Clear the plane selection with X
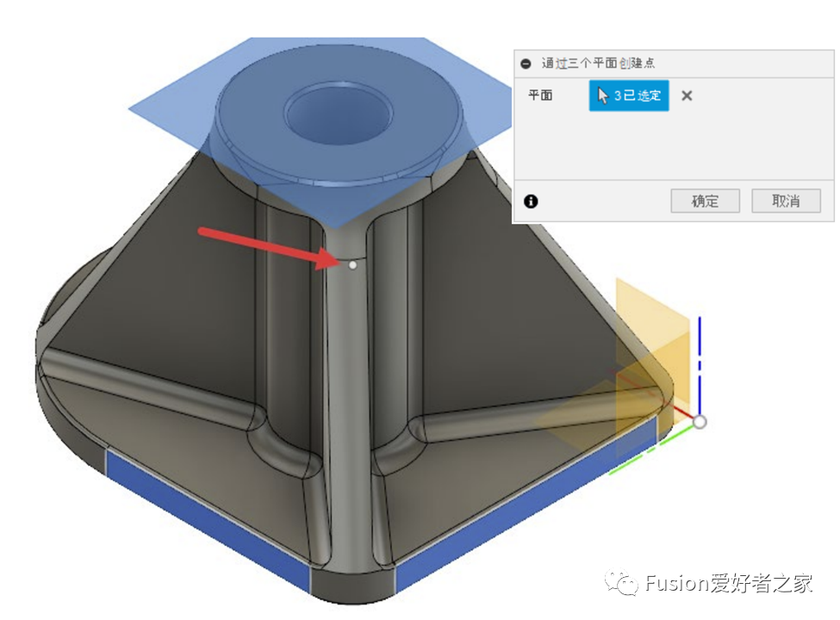 click(687, 96)
